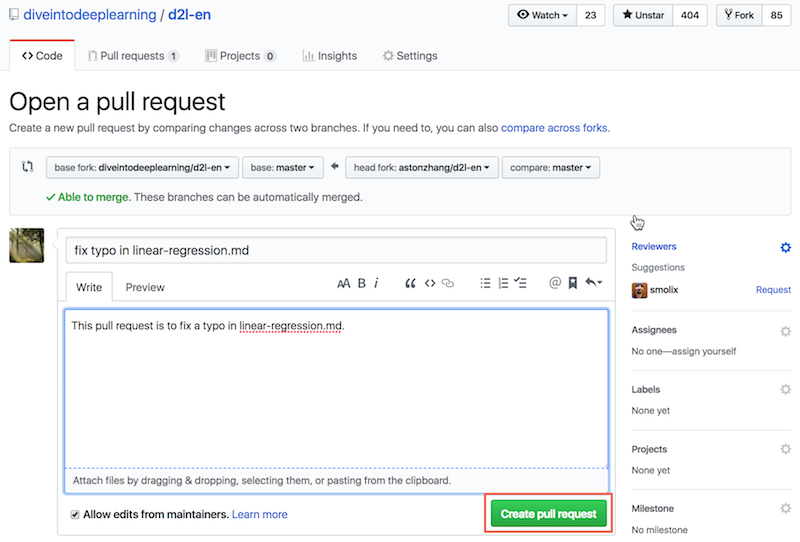Click the Unstar button

643,15
